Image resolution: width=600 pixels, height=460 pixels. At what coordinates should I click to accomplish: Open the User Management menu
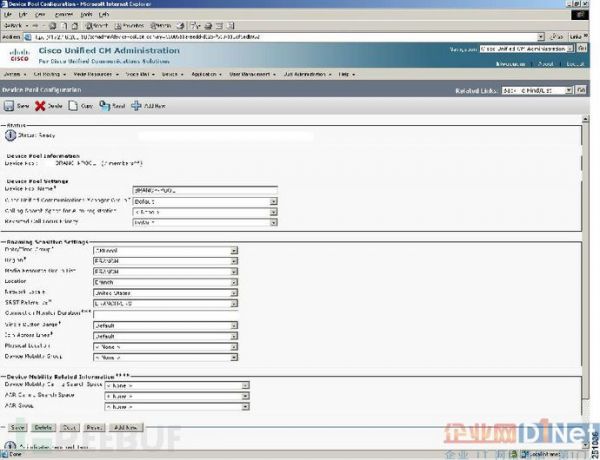click(253, 74)
